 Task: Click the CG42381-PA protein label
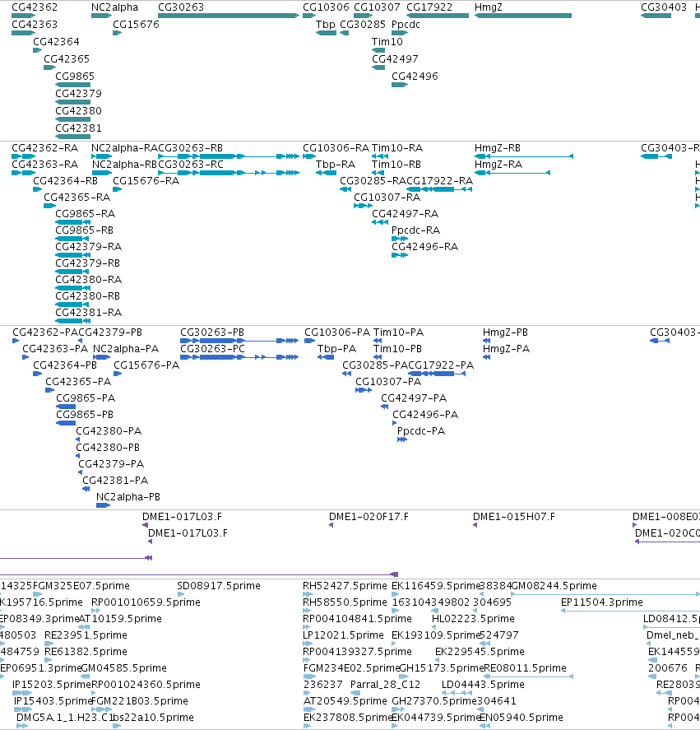(115, 481)
